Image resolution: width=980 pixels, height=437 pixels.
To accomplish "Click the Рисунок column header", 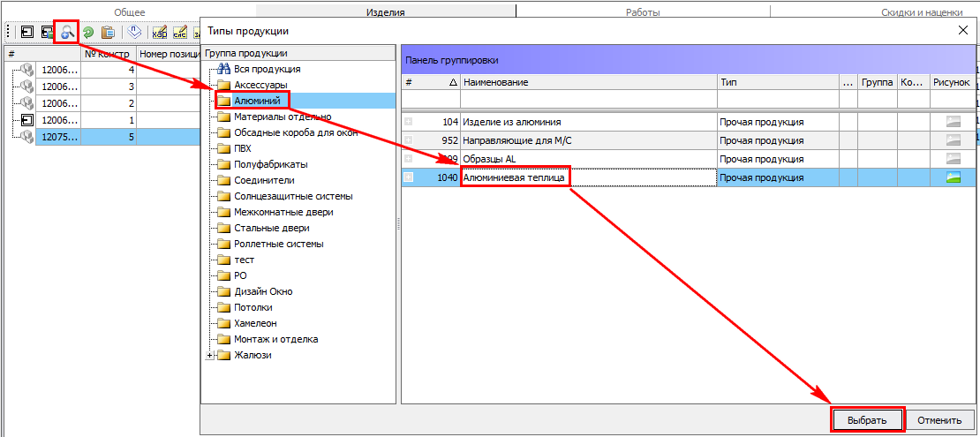I will pyautogui.click(x=952, y=82).
